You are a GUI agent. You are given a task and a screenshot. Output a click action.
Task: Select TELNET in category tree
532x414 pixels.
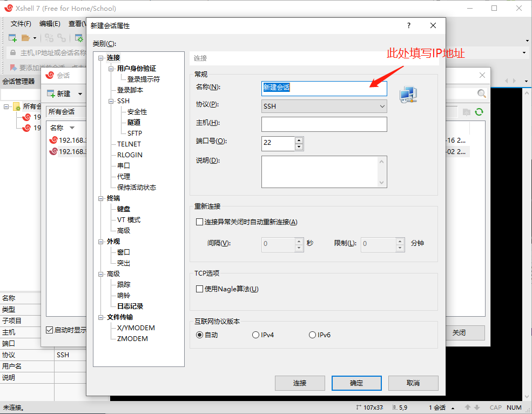coord(129,144)
